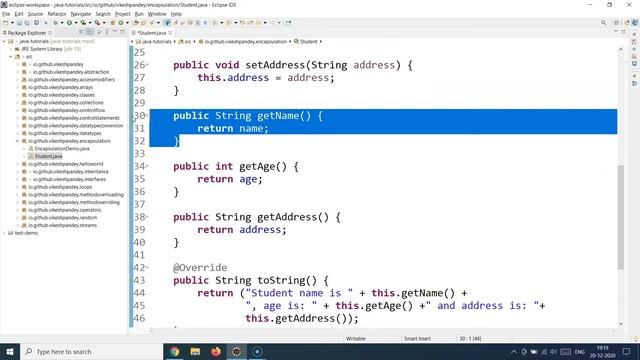
Task: Open the Windows notification center
Action: click(x=627, y=351)
